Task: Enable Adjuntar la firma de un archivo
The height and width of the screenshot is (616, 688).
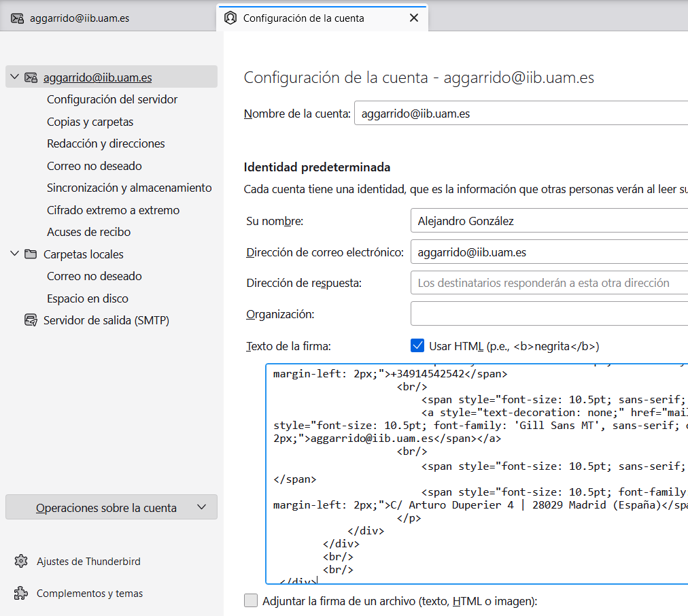Action: pos(252,601)
